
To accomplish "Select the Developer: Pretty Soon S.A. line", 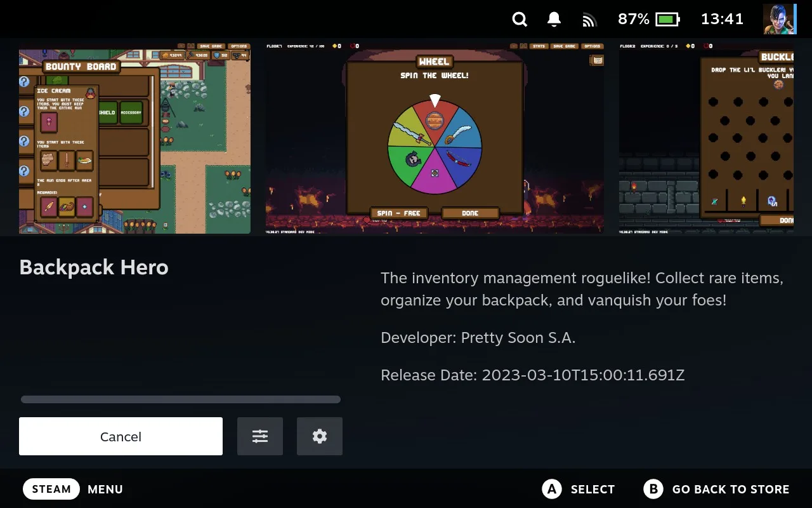I will [478, 338].
